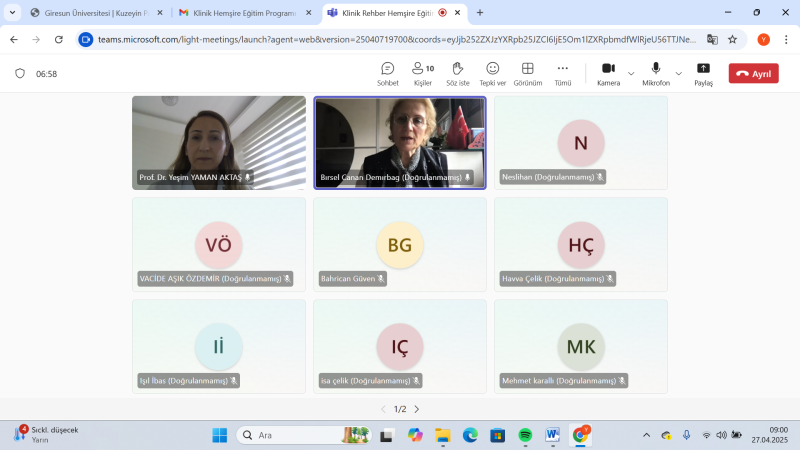Select Prof. Dr. Yeşim YAMAN AKTAŞ video tile
The height and width of the screenshot is (450, 800).
[x=219, y=143]
